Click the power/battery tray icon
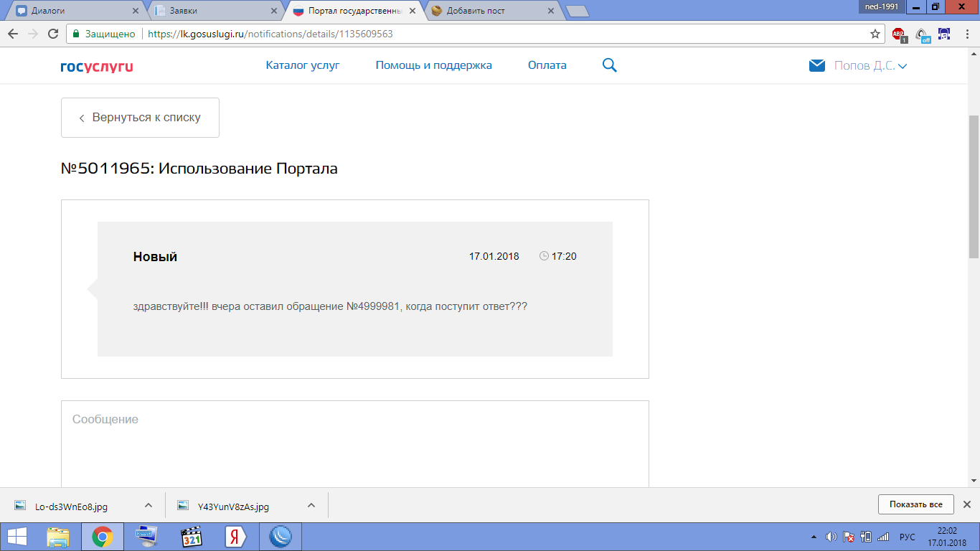 [866, 537]
